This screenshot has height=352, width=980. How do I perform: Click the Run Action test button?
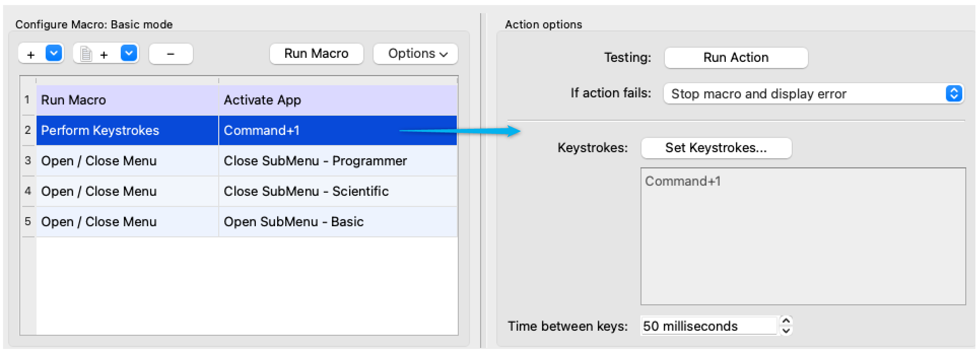(735, 58)
